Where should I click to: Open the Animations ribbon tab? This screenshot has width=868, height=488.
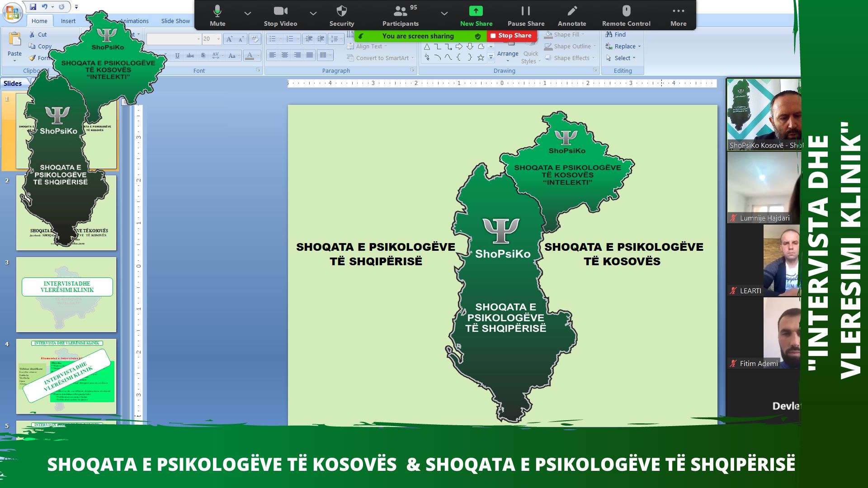134,21
